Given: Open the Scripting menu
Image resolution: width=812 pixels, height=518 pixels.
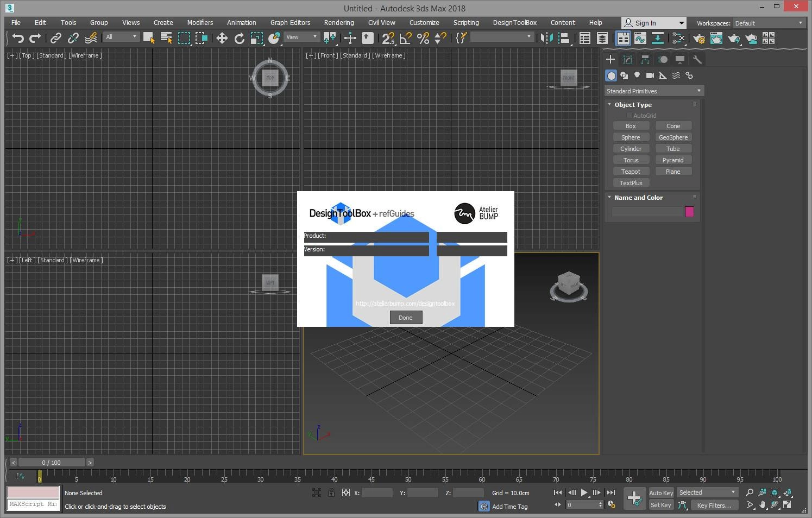Looking at the screenshot, I should (x=466, y=23).
